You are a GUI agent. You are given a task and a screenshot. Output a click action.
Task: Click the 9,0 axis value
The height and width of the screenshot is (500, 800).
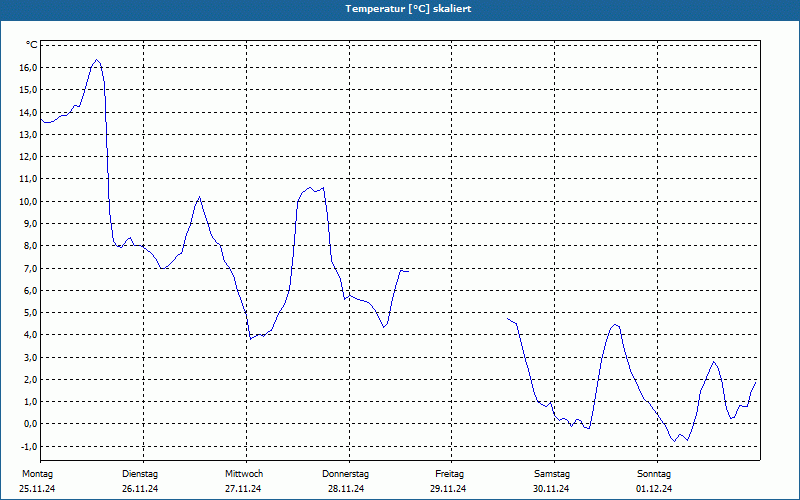(30, 223)
